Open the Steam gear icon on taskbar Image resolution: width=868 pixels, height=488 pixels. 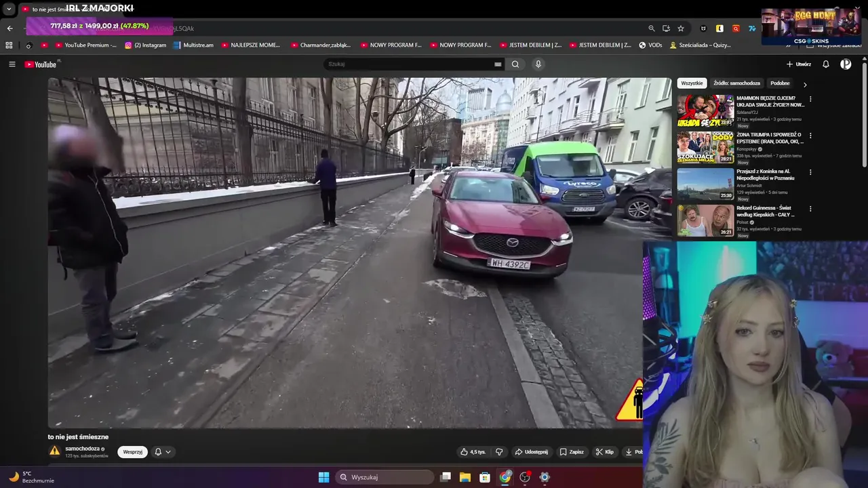point(545,477)
